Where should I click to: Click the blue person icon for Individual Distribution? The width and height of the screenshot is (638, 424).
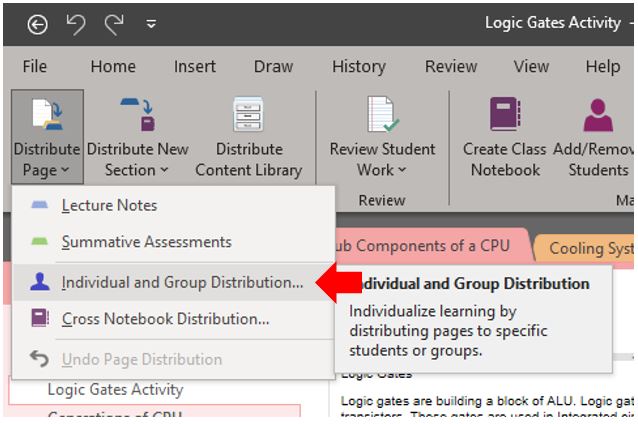(x=40, y=282)
